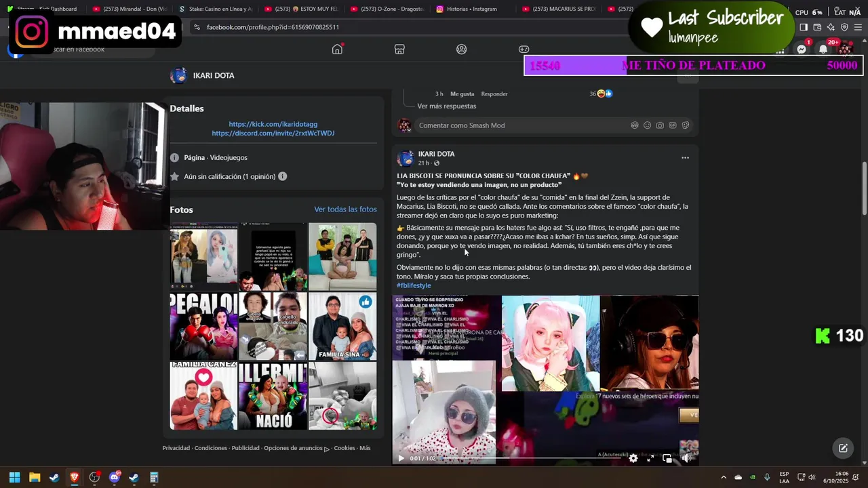Open the PEGALO photo thumbnail
The image size is (868, 488).
(203, 327)
